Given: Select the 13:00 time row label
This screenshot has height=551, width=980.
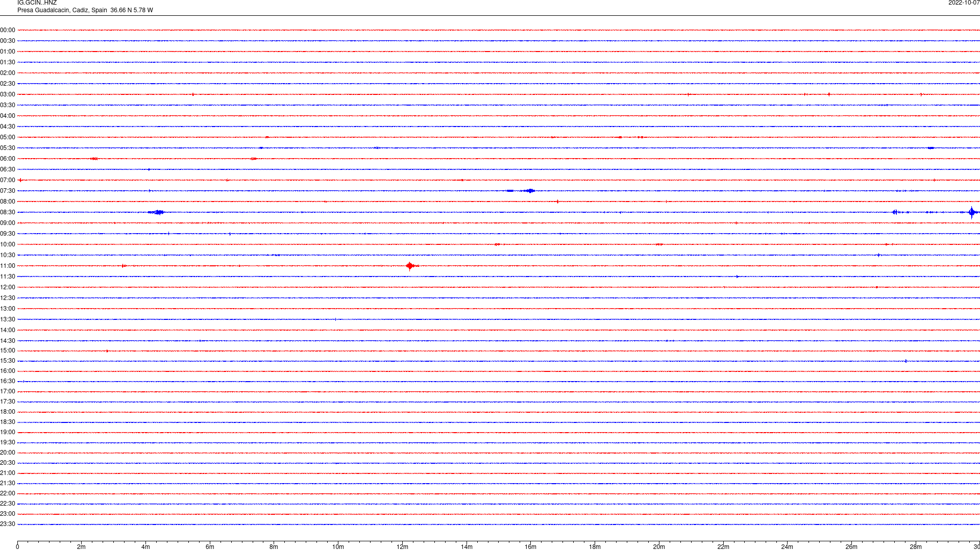Looking at the screenshot, I should (8, 309).
